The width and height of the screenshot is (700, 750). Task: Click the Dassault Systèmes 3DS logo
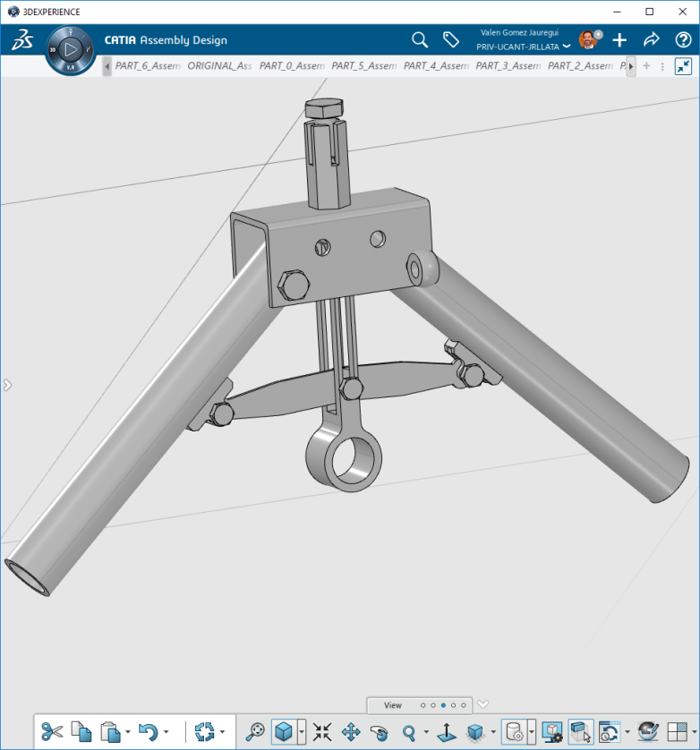coord(22,39)
